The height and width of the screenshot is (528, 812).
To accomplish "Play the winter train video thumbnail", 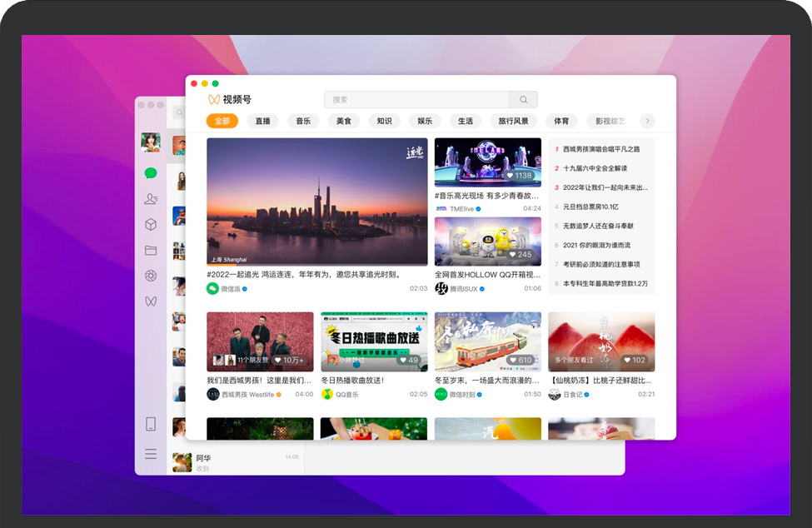I will (x=488, y=341).
